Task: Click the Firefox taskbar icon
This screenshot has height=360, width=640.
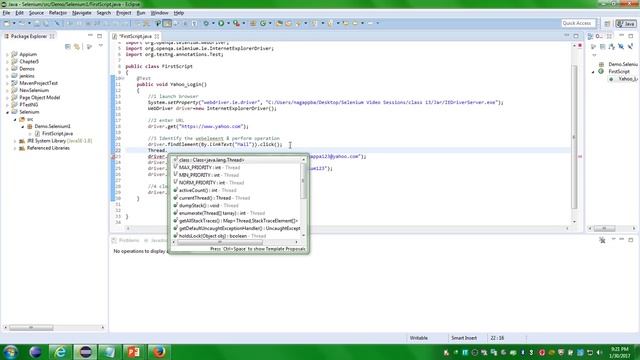Action: [x=159, y=352]
